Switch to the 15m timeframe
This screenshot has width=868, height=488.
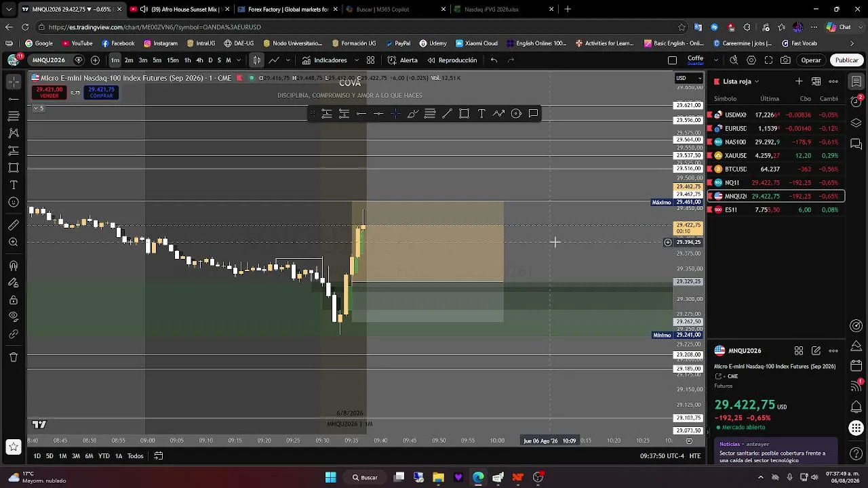(x=173, y=60)
